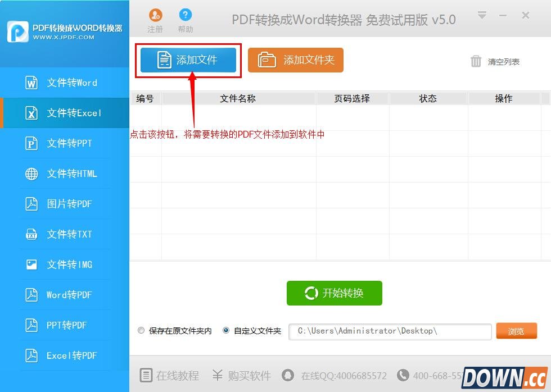551x392 pixels.
Task: Click the output folder path field
Action: point(390,331)
